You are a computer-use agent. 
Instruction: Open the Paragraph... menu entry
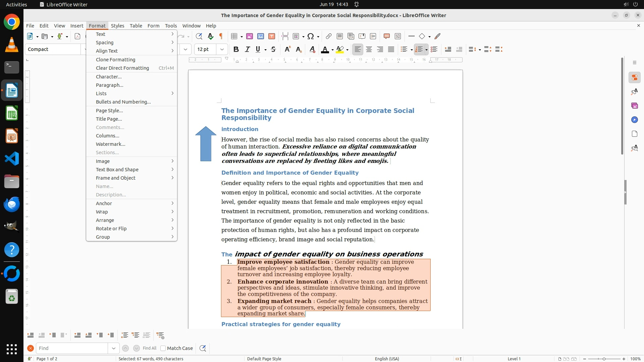pyautogui.click(x=109, y=85)
